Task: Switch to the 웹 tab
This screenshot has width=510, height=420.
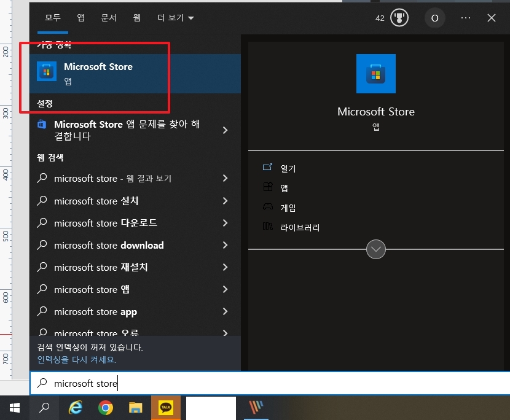Action: (x=137, y=18)
